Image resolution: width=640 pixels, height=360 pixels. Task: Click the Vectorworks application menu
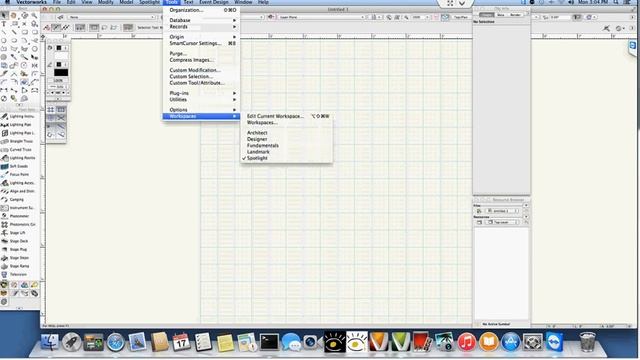pyautogui.click(x=31, y=2)
